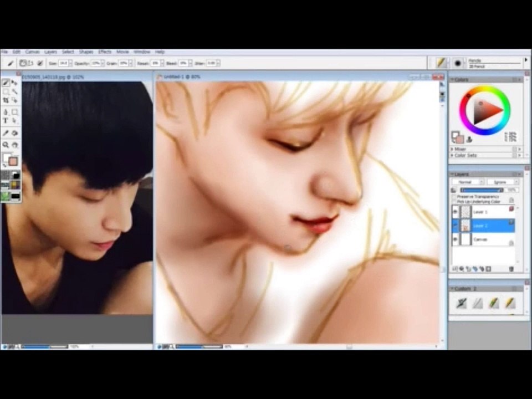Screen dimensions: 532x399
Task: Open the File menu
Action: (4, 52)
